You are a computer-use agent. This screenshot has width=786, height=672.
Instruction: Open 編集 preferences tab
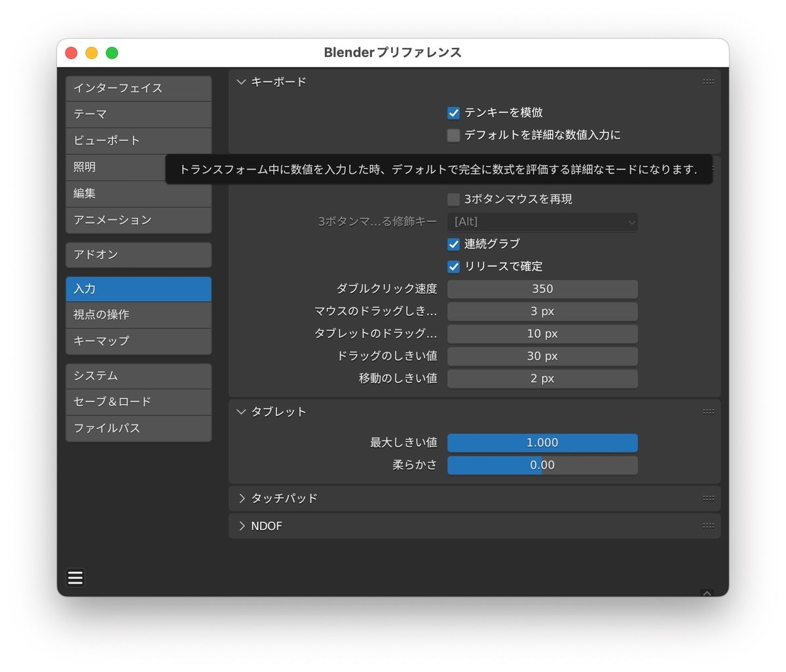tap(139, 194)
